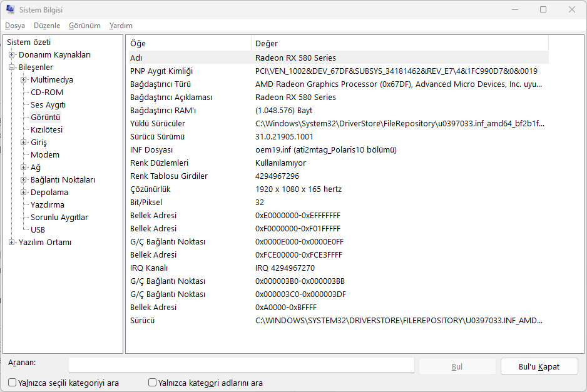Expand the Yazılım Ortamı node
This screenshot has width=587, height=392.
[x=12, y=243]
